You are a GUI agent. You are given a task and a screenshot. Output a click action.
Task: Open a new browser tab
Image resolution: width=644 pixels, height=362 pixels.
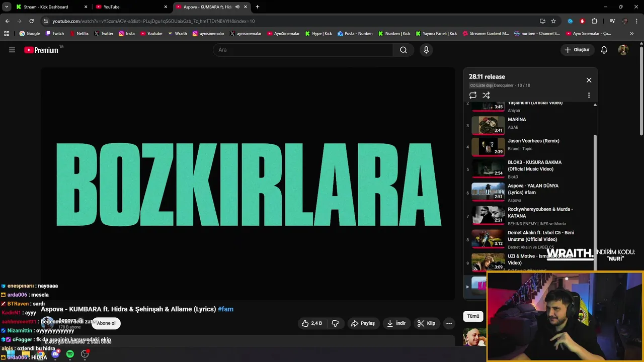pos(258,7)
